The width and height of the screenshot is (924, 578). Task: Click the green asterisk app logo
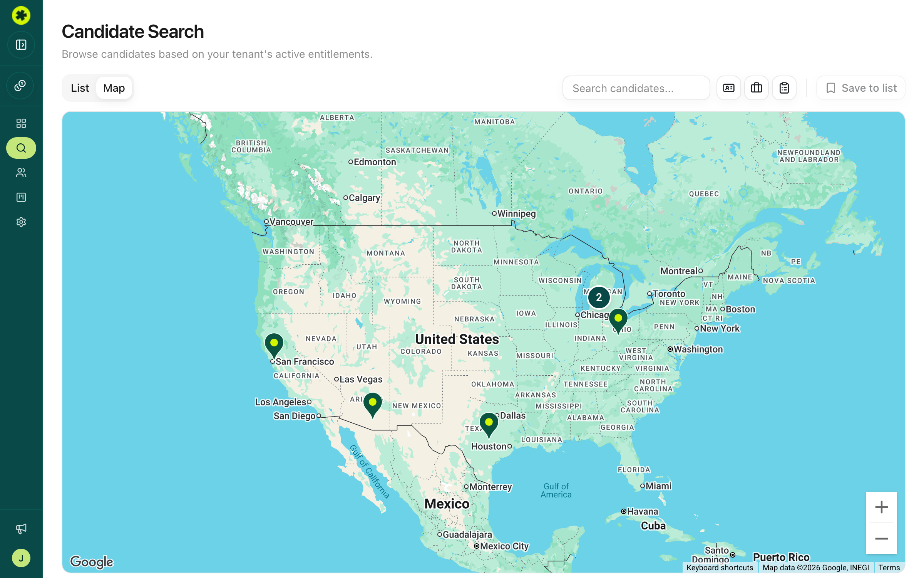[x=21, y=15]
